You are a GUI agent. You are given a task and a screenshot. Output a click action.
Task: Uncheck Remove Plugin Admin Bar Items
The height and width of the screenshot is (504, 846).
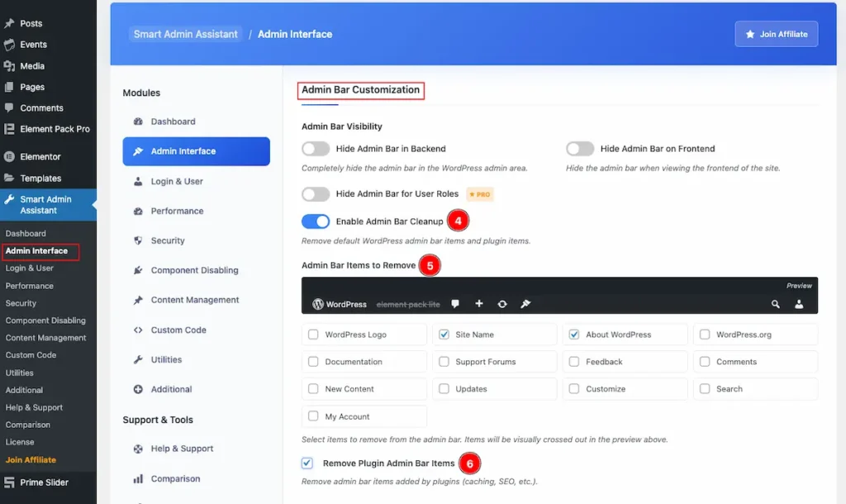click(307, 463)
